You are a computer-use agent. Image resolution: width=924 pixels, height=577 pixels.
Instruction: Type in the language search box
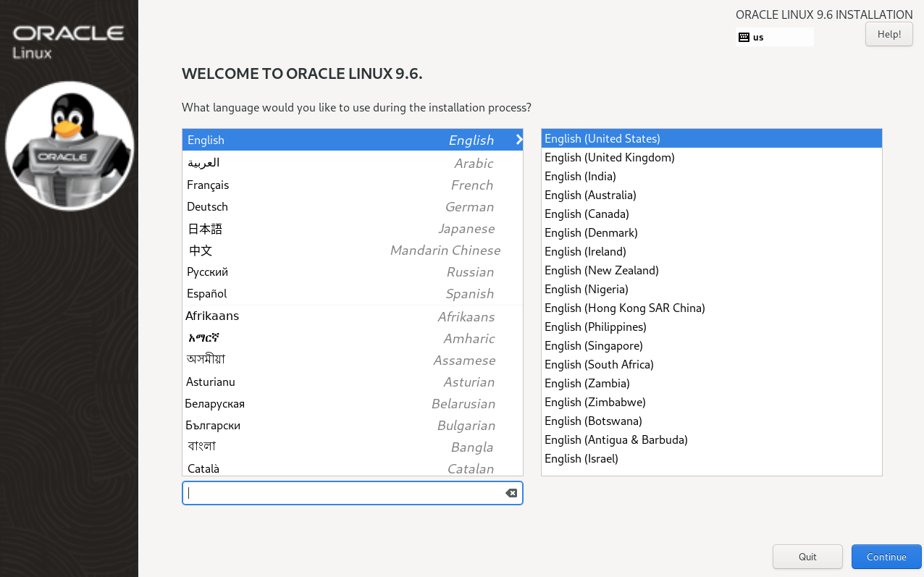(344, 493)
